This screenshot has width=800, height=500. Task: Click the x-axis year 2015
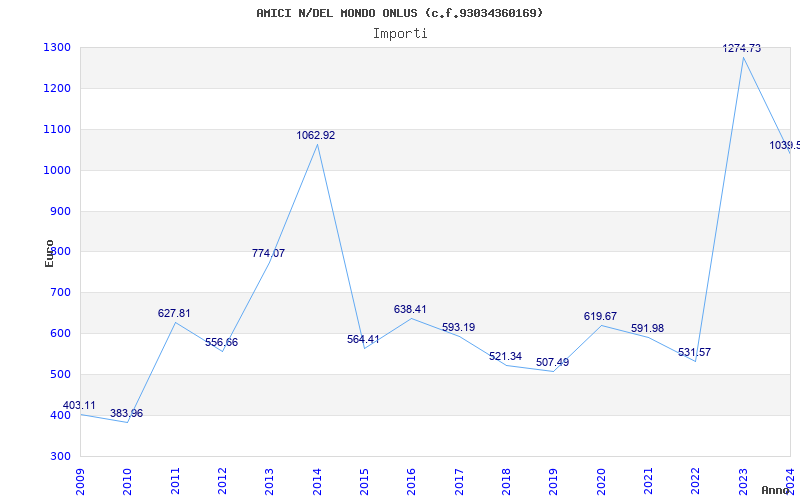364,481
